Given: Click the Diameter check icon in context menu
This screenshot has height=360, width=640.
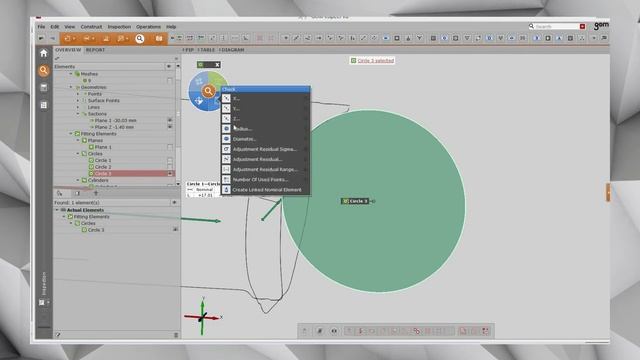Looking at the screenshot, I should tap(226, 139).
